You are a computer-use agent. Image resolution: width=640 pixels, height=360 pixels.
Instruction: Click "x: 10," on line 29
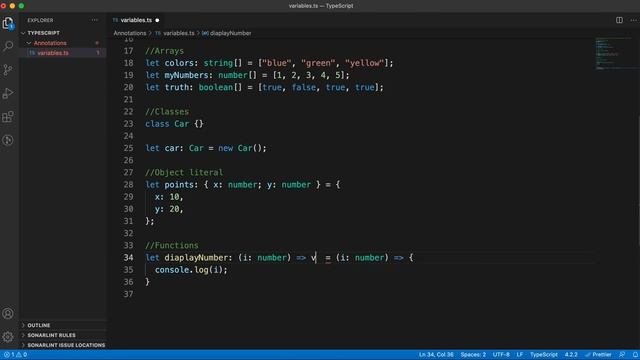pos(169,197)
